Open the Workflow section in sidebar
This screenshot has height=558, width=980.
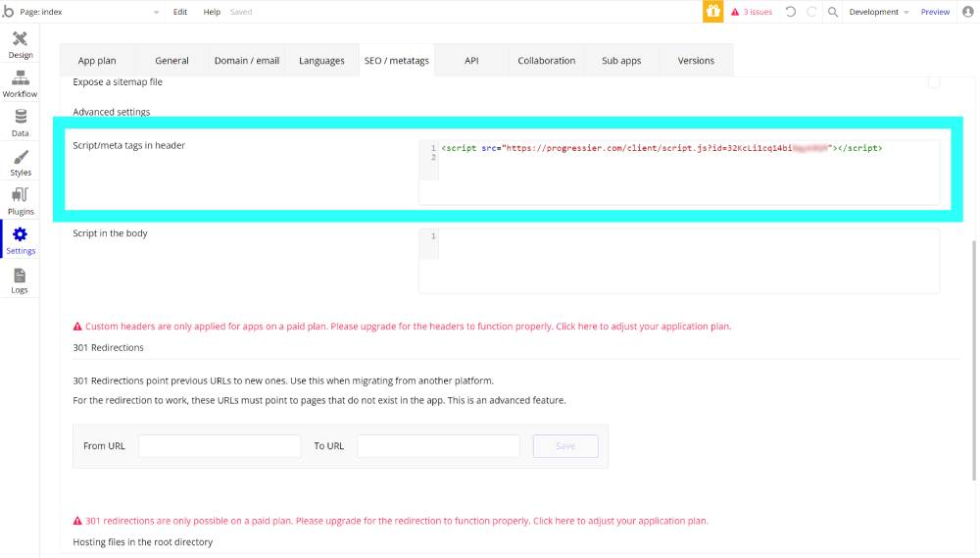tap(20, 83)
